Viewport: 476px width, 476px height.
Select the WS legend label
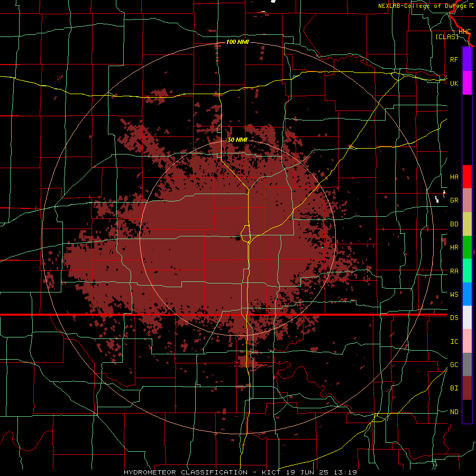(454, 295)
